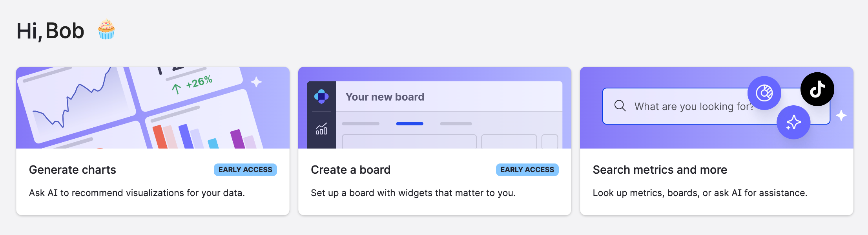Screen dimensions: 868x235
Task: Click the cupcake emoji next to Hi, Bob
Action: [x=105, y=30]
